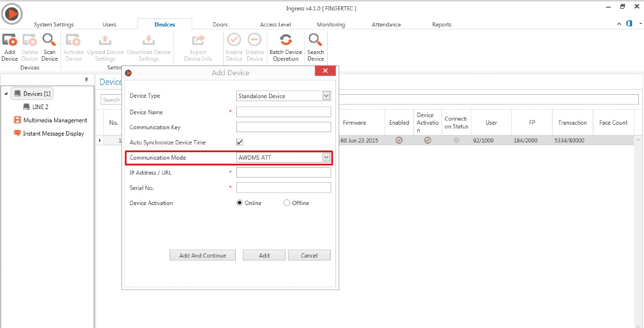Collapse the Devices tree node arrow
The image size is (644, 328).
pyautogui.click(x=6, y=94)
